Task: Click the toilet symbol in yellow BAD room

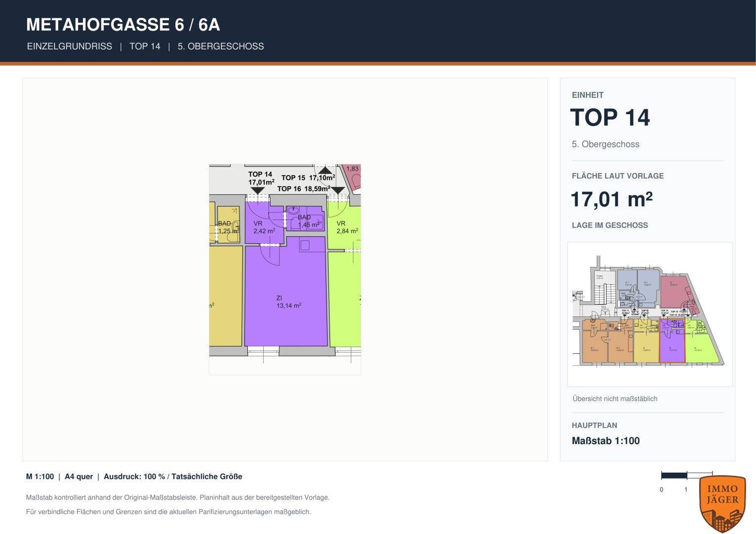Action: click(233, 231)
